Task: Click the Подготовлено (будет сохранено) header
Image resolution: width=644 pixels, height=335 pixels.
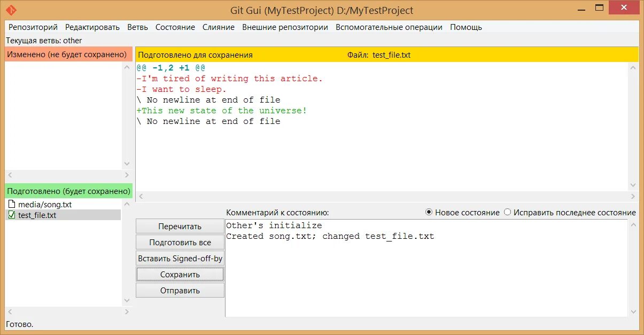Action: tap(69, 191)
